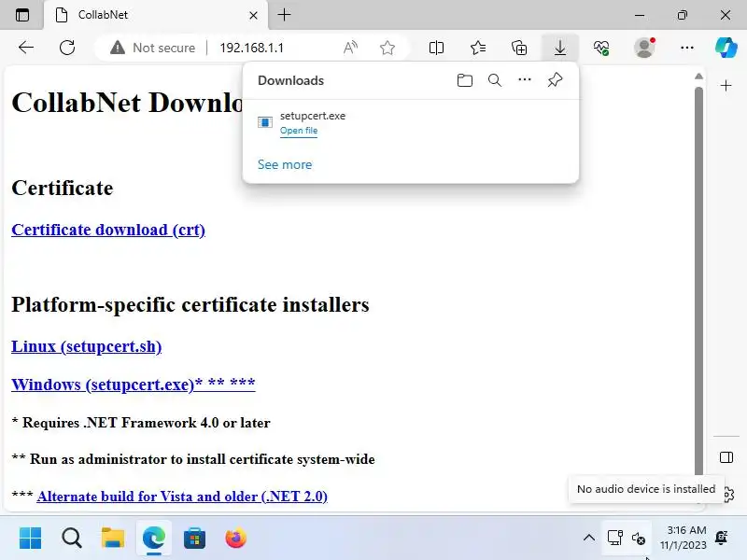The image size is (747, 560).
Task: Open the user profile avatar
Action: 644,48
